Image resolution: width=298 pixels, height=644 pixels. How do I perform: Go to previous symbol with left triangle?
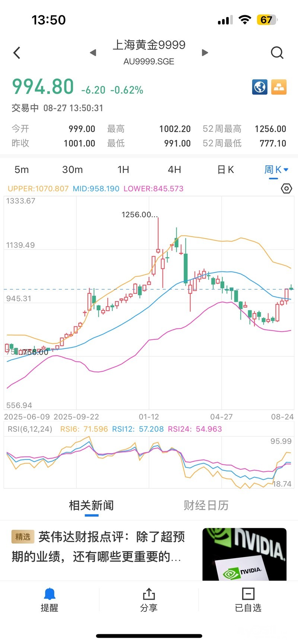[93, 53]
